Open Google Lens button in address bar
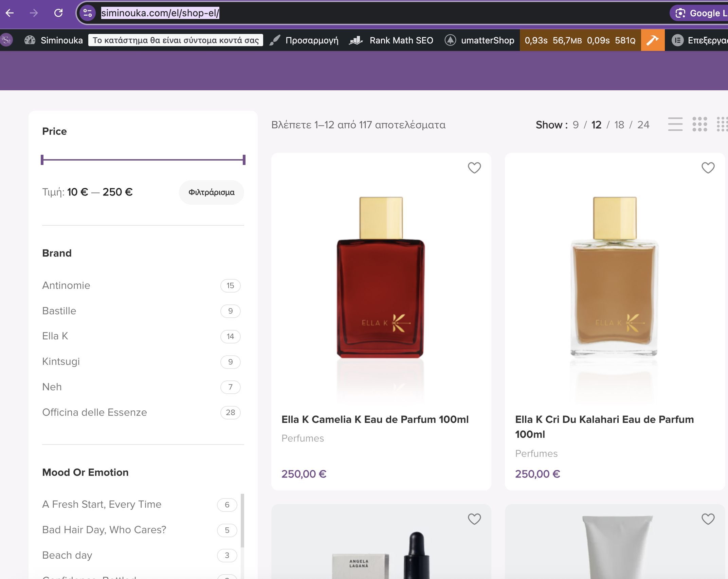Viewport: 728px width, 579px height. click(699, 13)
